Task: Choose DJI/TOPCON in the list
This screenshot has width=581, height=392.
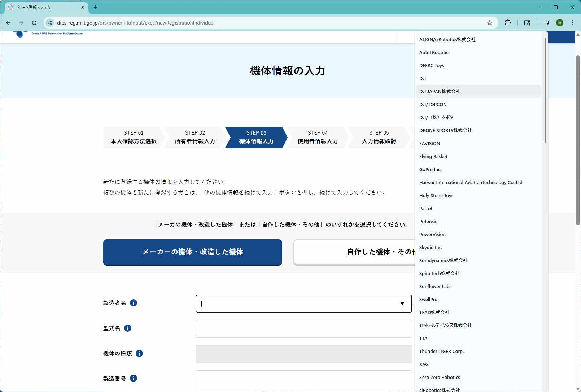Action: tap(479, 104)
